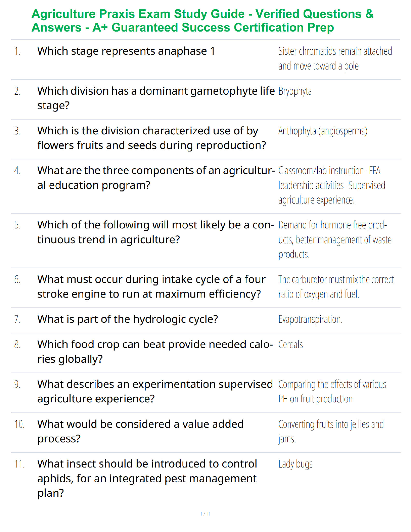The width and height of the screenshot is (411, 532).
Task: Select the four stroke engine intake cycle question
Action: [x=151, y=286]
